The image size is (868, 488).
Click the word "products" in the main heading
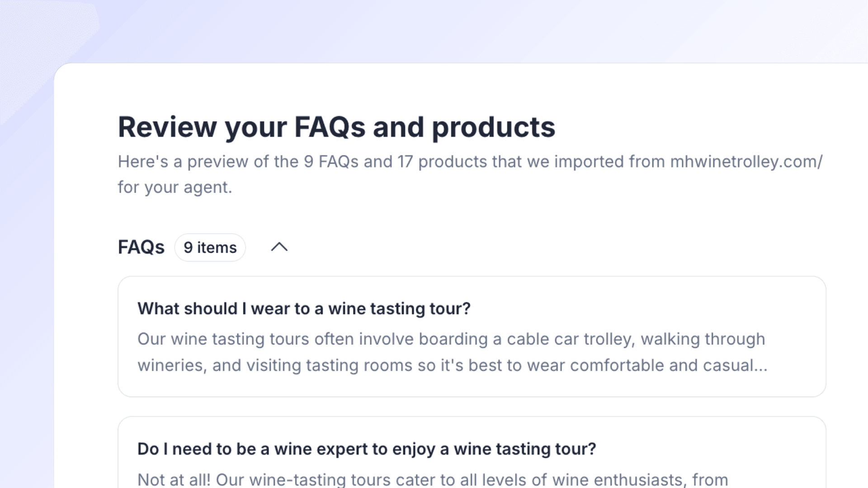pyautogui.click(x=493, y=127)
